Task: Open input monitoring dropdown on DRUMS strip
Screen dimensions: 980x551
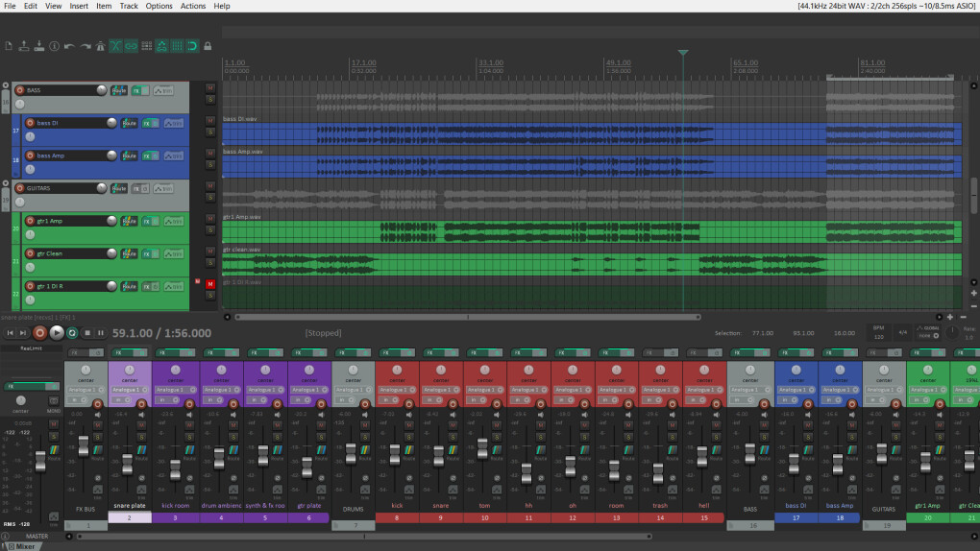Action: [x=344, y=400]
